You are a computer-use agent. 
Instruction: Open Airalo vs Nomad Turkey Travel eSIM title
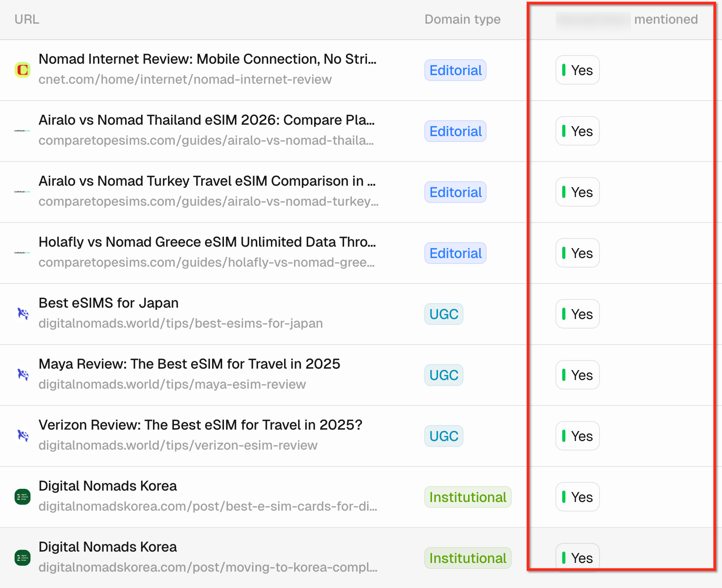(x=207, y=181)
